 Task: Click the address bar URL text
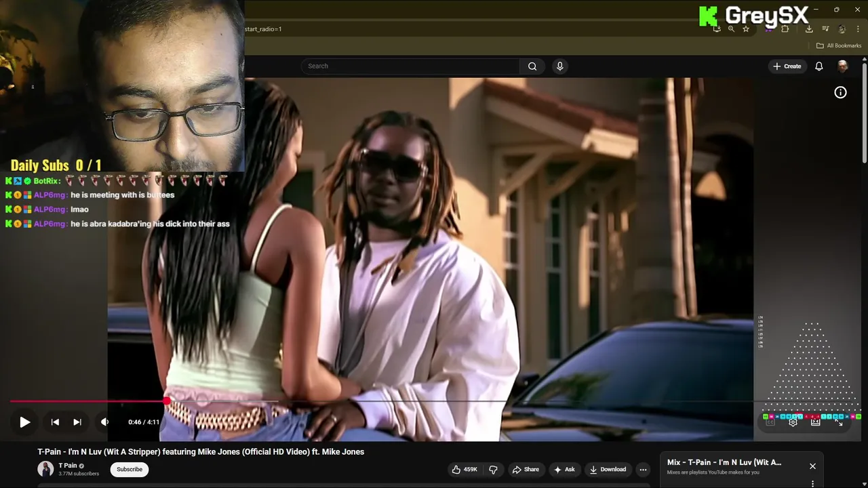[x=263, y=29]
